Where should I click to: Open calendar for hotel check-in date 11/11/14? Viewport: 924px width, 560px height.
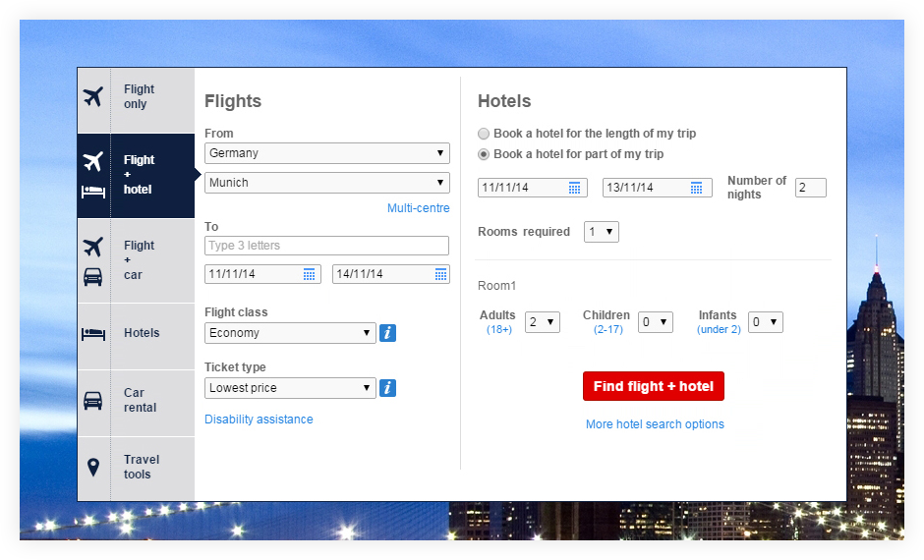pos(575,188)
